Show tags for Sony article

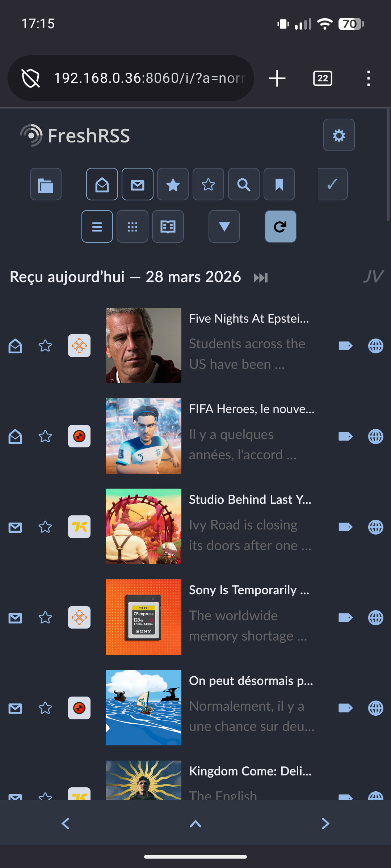[x=345, y=618]
